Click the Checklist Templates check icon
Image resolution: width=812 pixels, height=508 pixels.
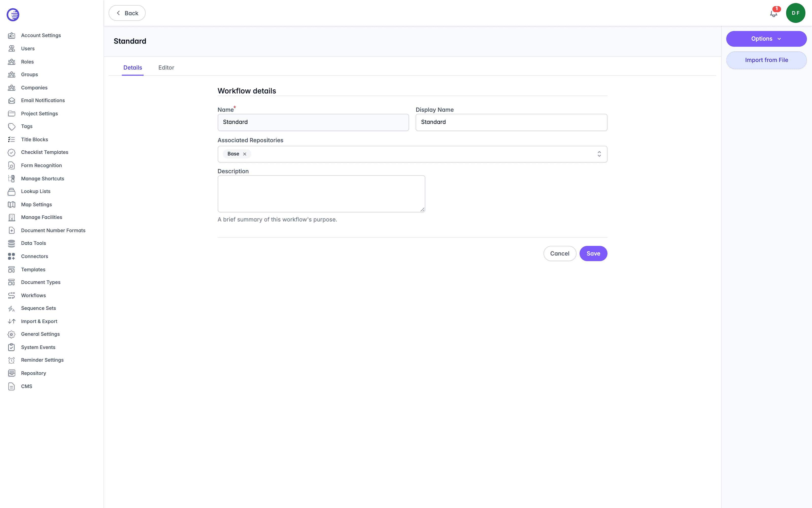coord(11,152)
